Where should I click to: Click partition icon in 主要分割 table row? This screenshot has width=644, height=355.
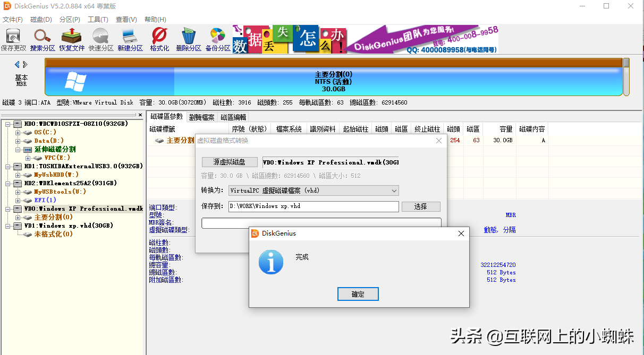pos(159,141)
